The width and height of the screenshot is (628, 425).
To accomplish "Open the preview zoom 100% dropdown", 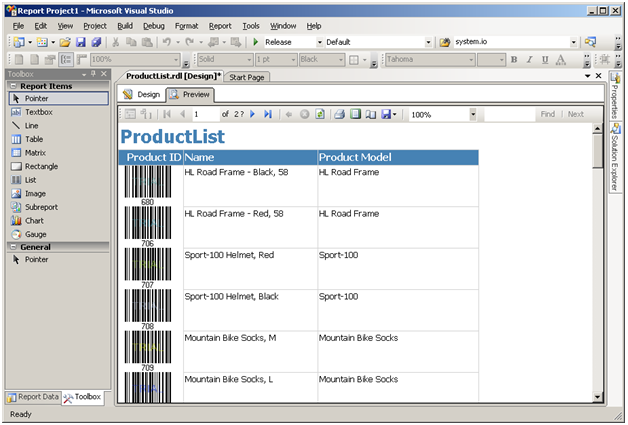I will [473, 115].
